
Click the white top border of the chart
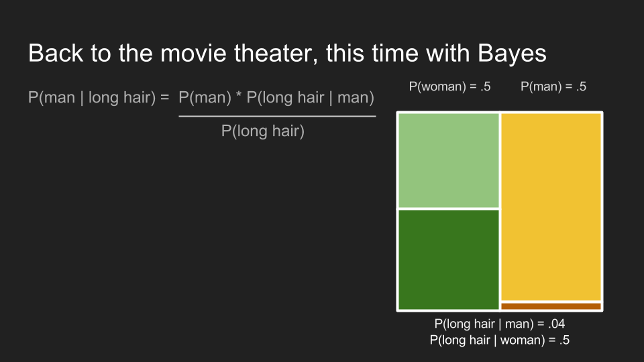click(500, 112)
